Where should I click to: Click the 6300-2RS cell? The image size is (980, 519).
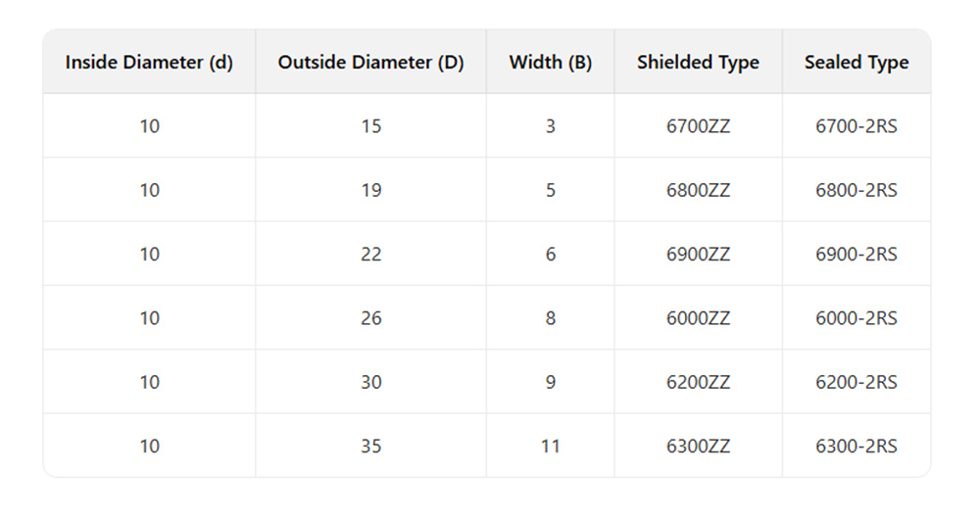point(857,447)
